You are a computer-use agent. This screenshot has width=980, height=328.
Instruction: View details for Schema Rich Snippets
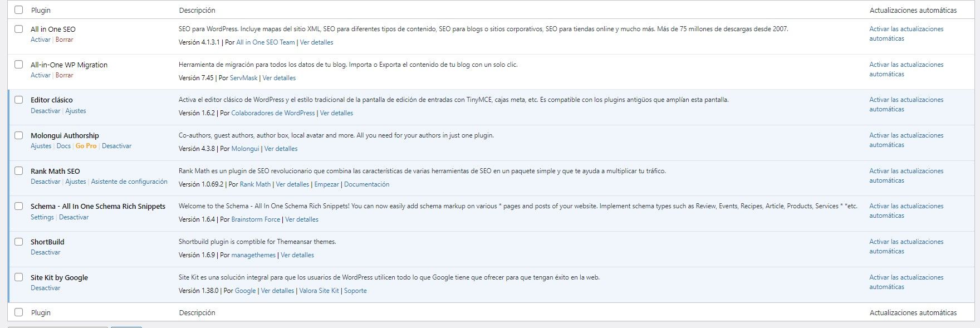click(x=302, y=219)
